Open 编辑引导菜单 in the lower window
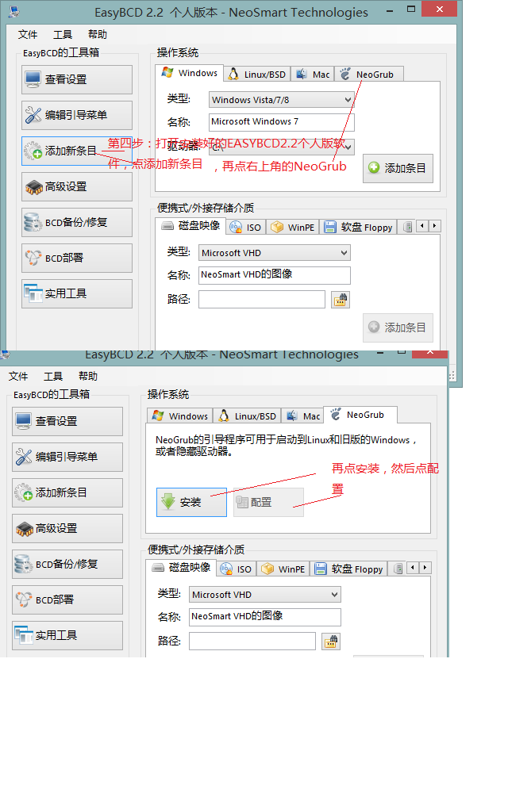 coord(67,457)
